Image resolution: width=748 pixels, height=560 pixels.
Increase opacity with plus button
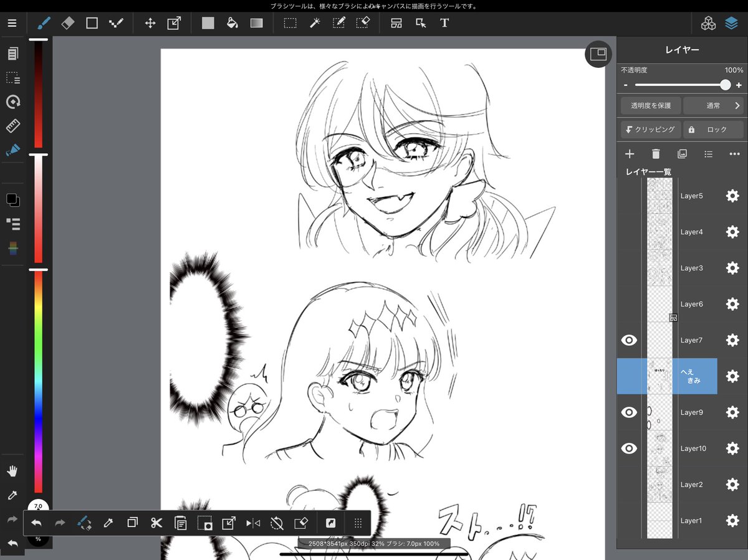point(739,85)
